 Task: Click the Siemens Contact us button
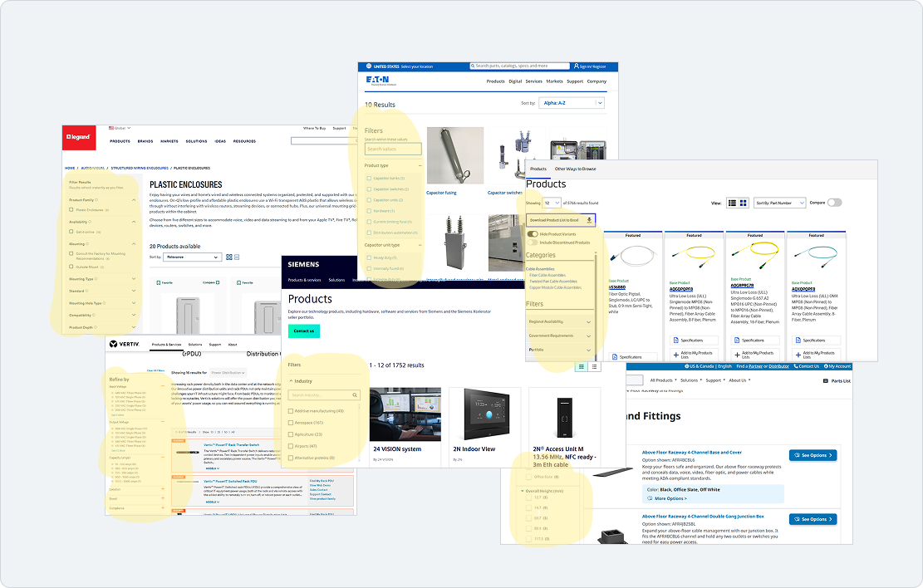point(303,331)
